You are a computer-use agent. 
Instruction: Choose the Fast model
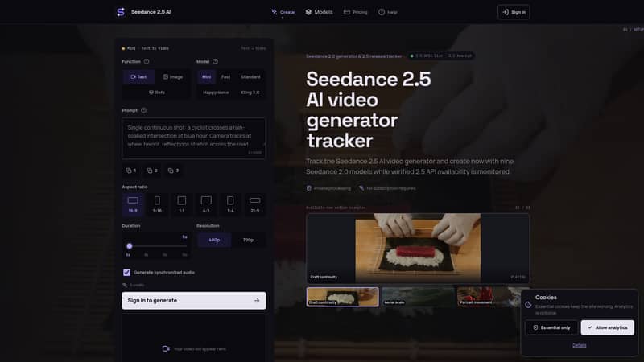pos(226,76)
